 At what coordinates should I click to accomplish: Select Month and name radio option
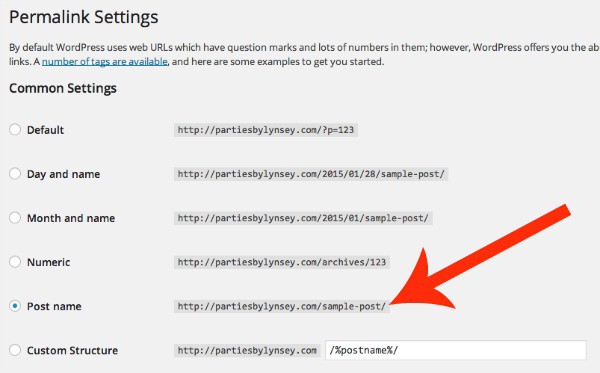click(15, 218)
